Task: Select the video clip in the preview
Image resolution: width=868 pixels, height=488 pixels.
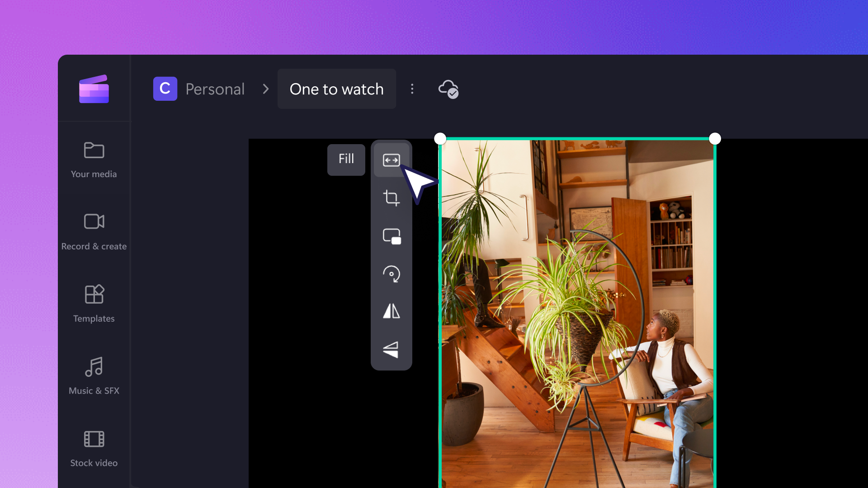Action: [578, 313]
